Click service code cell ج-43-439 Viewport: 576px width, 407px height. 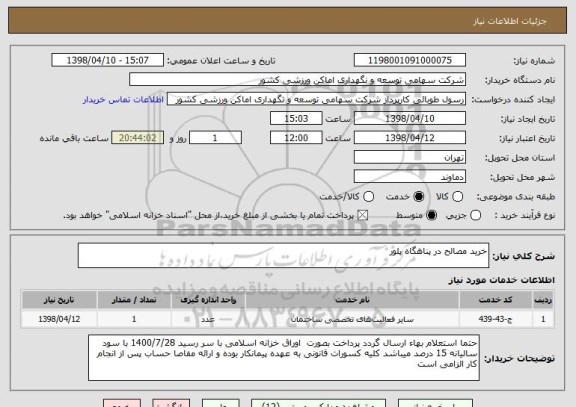[496, 319]
